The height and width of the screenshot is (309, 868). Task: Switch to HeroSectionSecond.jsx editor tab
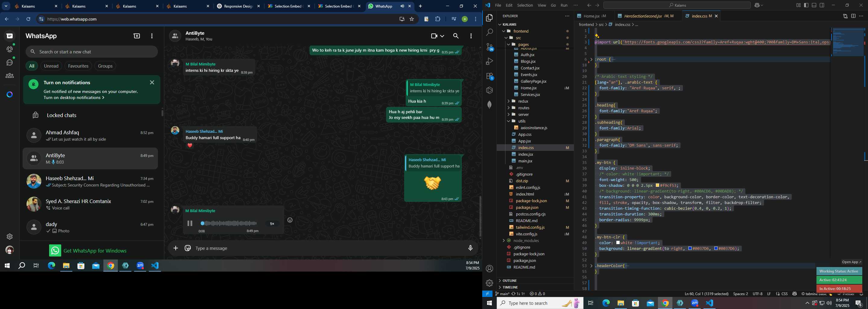648,16
